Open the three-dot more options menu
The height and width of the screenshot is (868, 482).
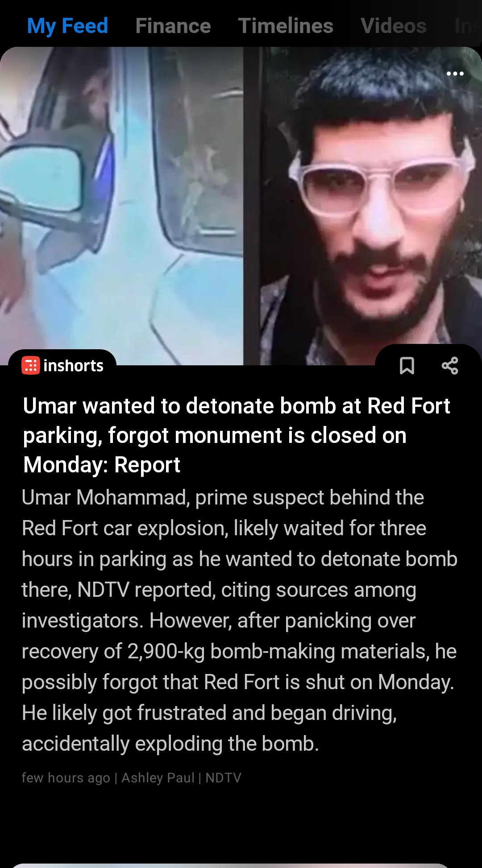coord(455,74)
